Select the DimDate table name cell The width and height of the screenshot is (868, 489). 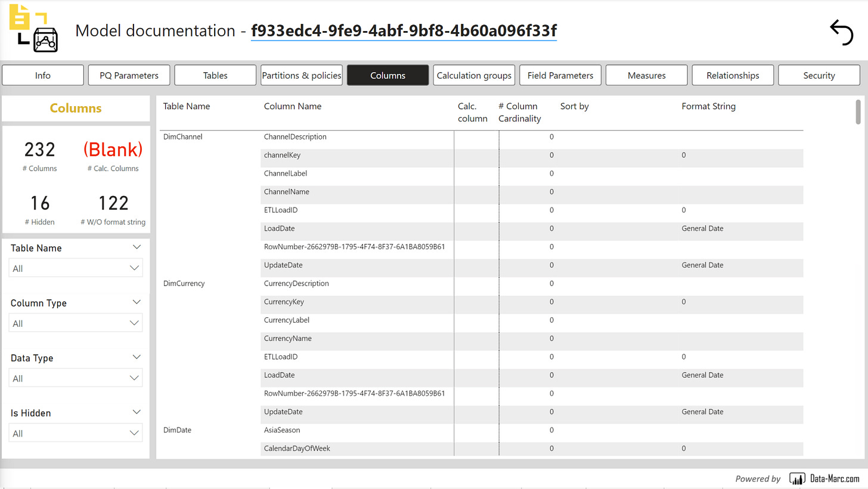point(177,430)
